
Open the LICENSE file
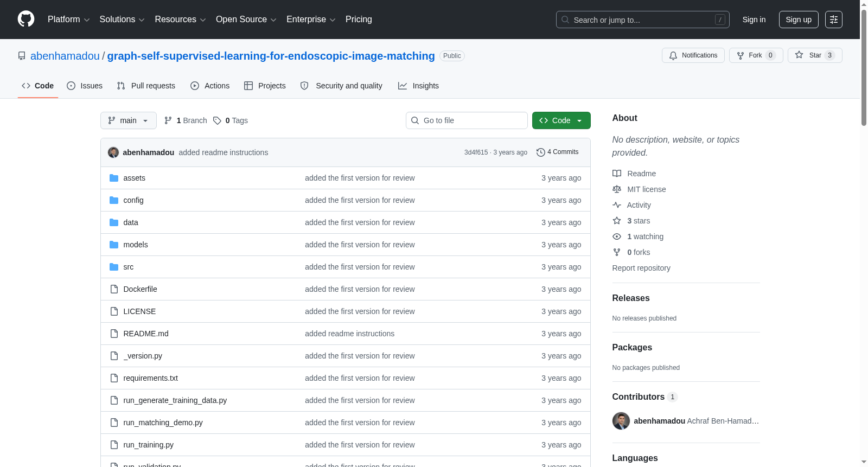coord(139,311)
